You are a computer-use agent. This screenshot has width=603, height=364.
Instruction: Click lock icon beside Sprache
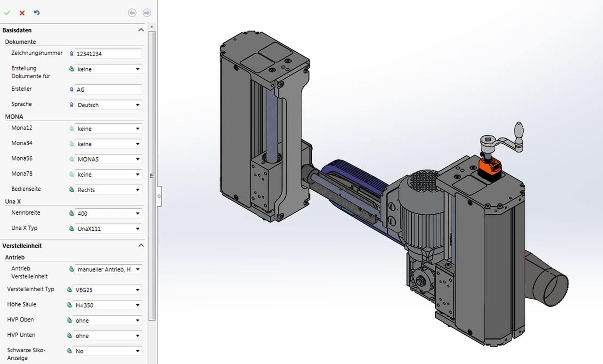point(72,105)
